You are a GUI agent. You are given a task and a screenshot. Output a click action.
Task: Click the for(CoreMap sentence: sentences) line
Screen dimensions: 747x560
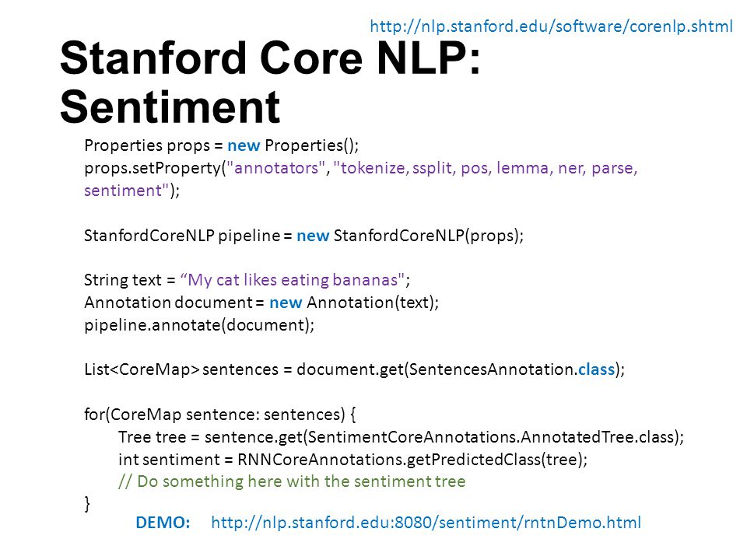tap(220, 415)
